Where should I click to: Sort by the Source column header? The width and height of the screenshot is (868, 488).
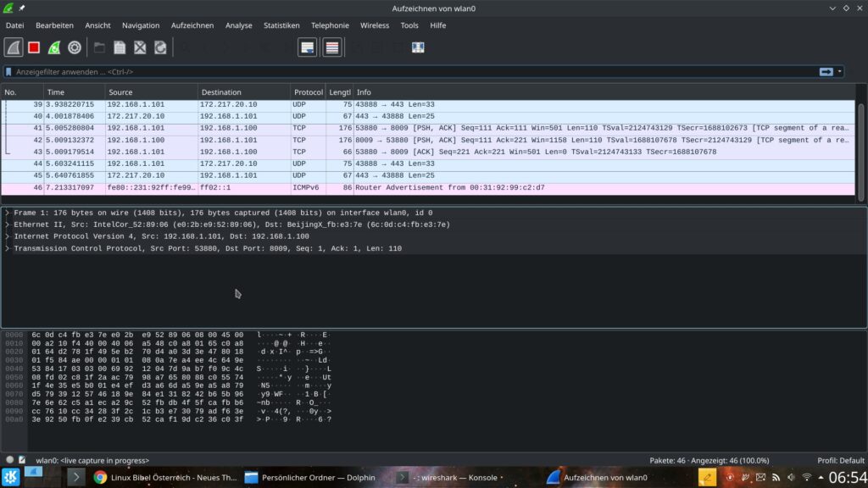[151, 92]
